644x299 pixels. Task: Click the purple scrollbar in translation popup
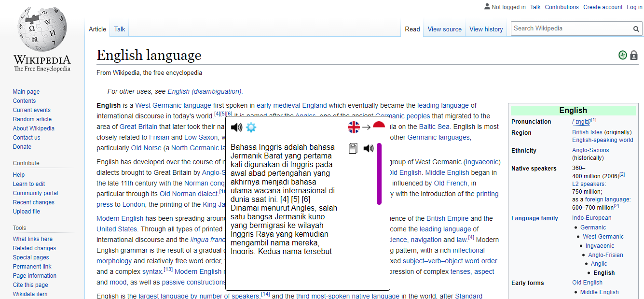point(379,174)
